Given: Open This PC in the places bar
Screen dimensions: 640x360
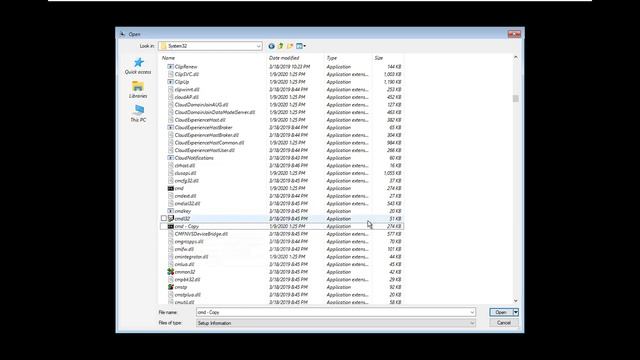Looking at the screenshot, I should pyautogui.click(x=138, y=113).
